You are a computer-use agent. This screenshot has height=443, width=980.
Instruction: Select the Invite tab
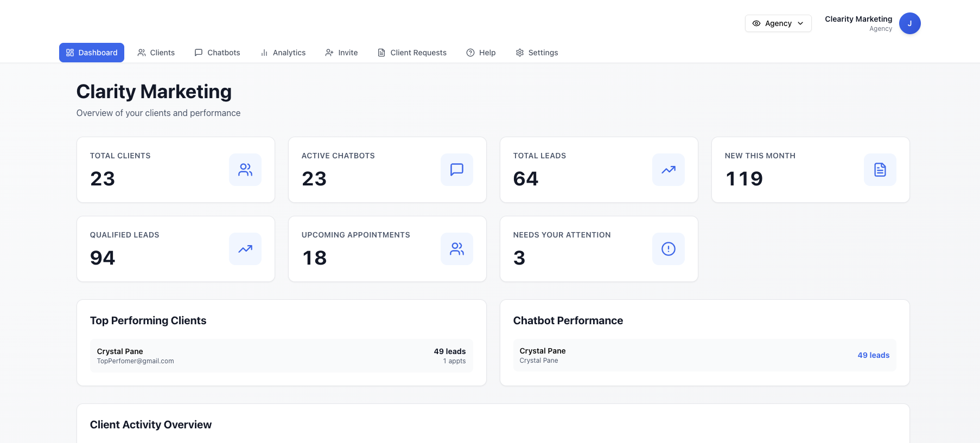coord(341,53)
